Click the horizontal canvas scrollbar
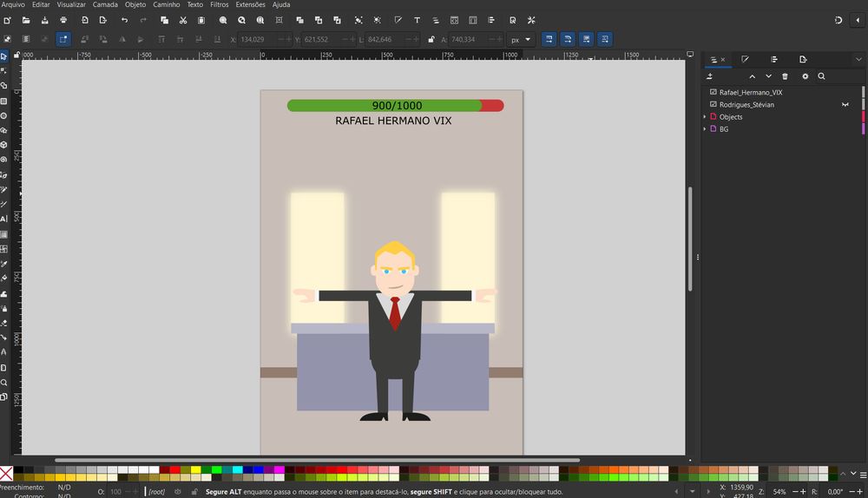Screen dimensions: 868x498 tap(317, 460)
